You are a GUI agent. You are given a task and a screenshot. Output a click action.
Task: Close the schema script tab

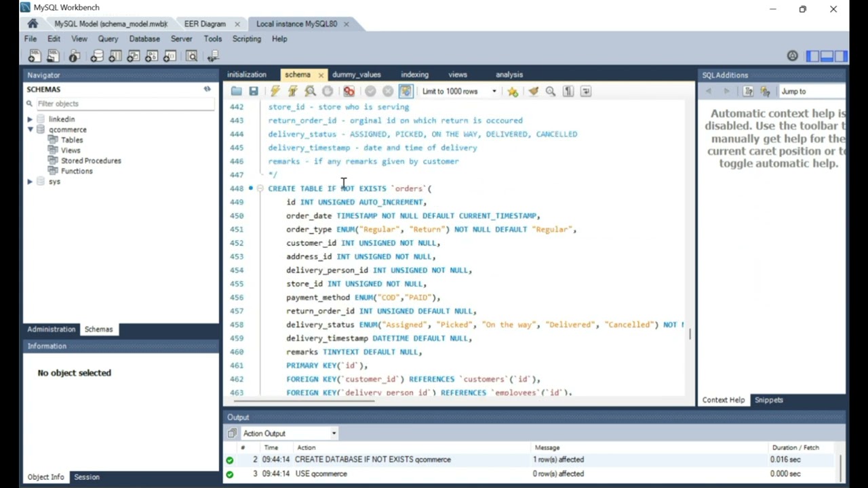point(321,75)
